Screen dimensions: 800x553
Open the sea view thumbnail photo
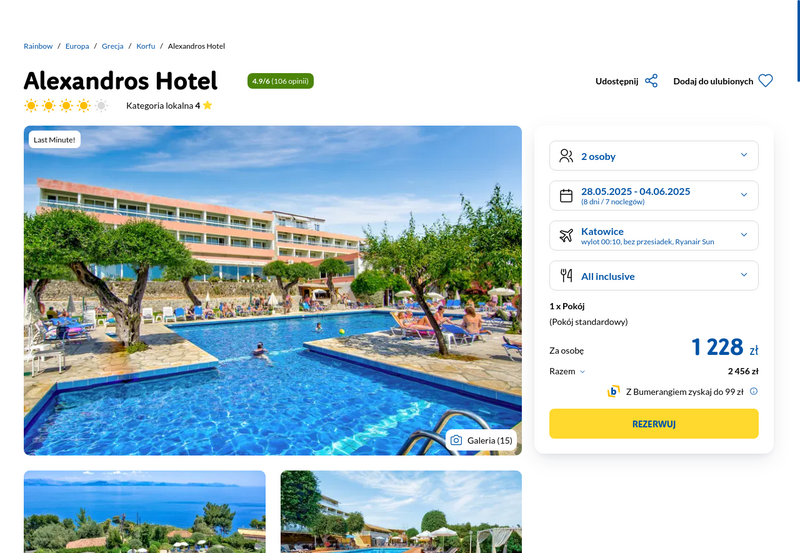(144, 511)
